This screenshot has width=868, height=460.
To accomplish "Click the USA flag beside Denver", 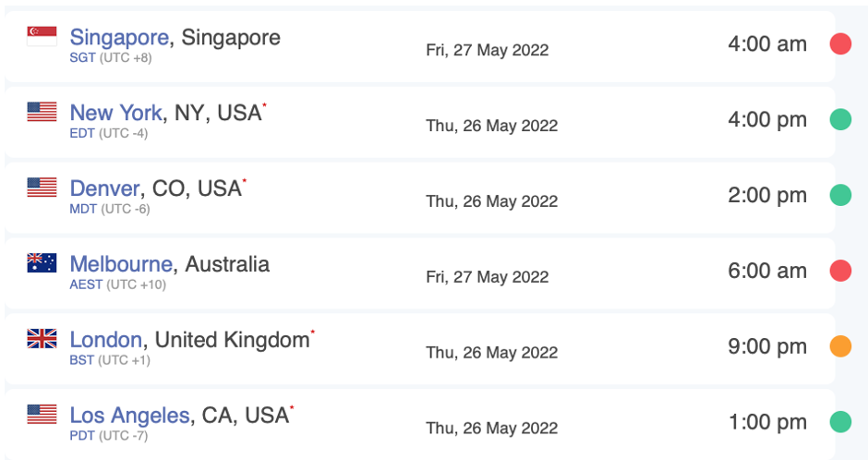I will coord(42,188).
